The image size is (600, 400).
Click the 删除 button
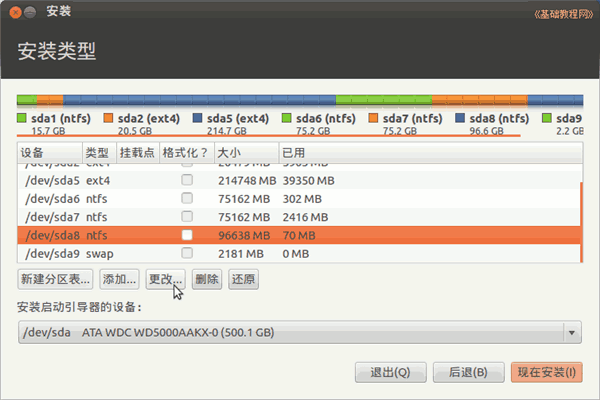point(207,279)
